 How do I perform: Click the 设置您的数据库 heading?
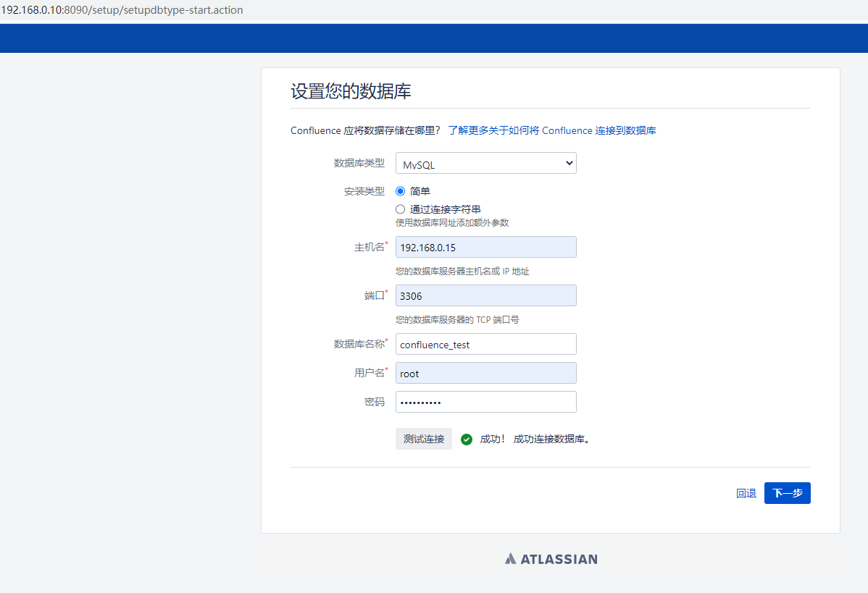[351, 91]
